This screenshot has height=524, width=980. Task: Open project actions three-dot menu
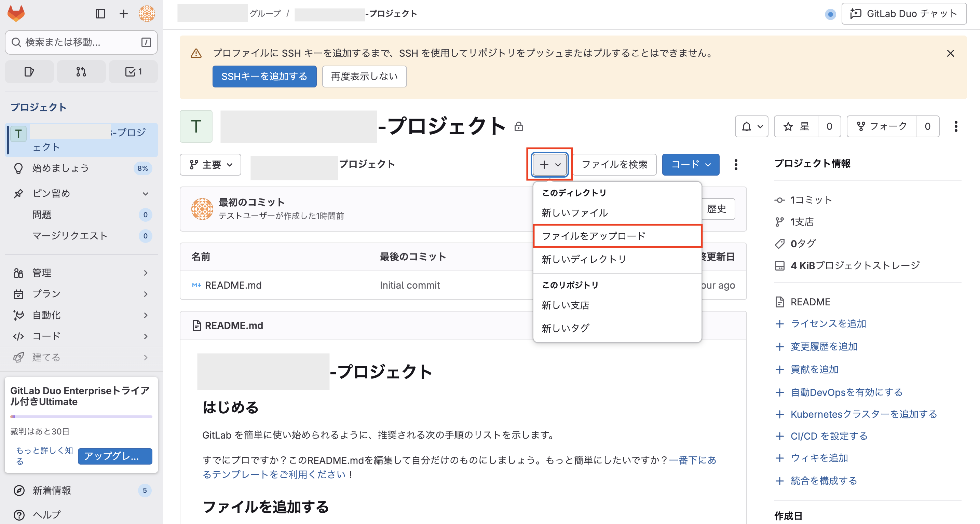[x=956, y=126]
